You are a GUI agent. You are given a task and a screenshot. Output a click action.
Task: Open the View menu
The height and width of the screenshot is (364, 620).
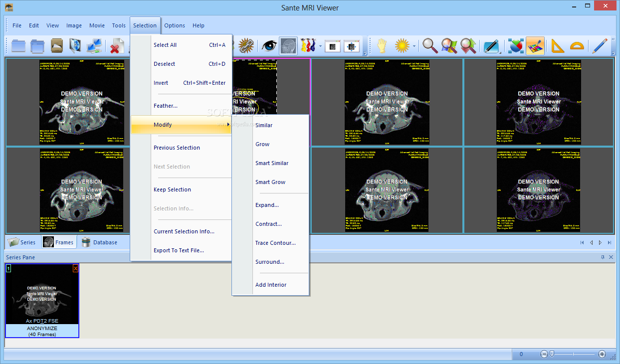pos(53,25)
